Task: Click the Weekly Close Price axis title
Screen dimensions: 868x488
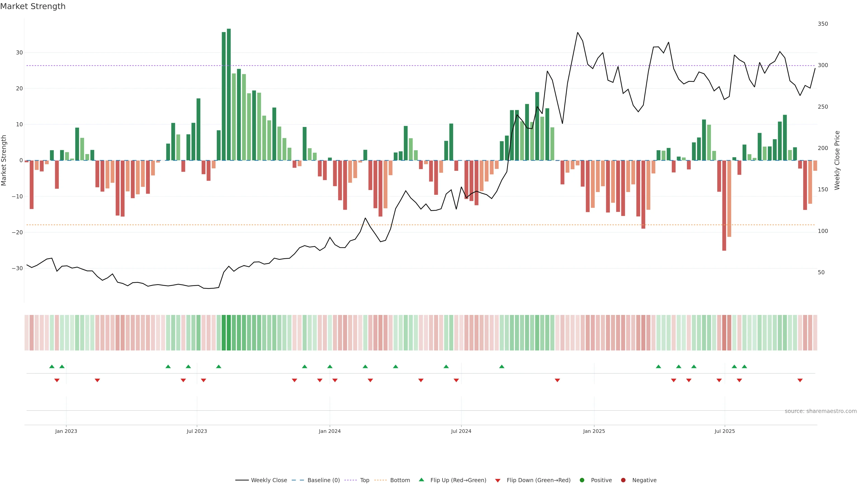Action: 837,160
